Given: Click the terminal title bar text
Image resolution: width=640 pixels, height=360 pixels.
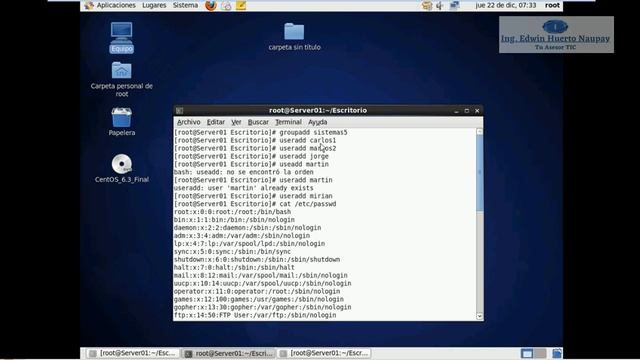Looking at the screenshot, I should coord(318,110).
